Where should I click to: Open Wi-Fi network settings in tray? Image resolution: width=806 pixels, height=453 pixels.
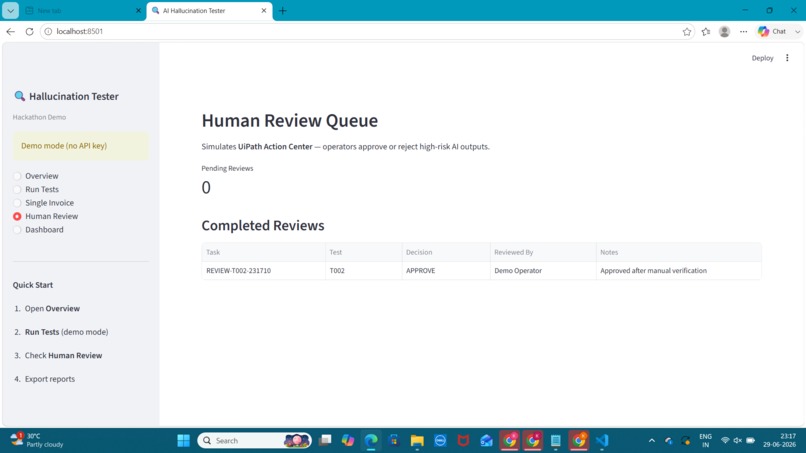coord(725,441)
